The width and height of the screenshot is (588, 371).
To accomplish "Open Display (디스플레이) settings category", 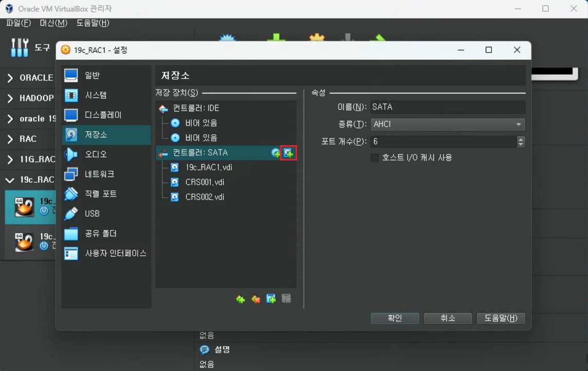I will click(x=106, y=115).
